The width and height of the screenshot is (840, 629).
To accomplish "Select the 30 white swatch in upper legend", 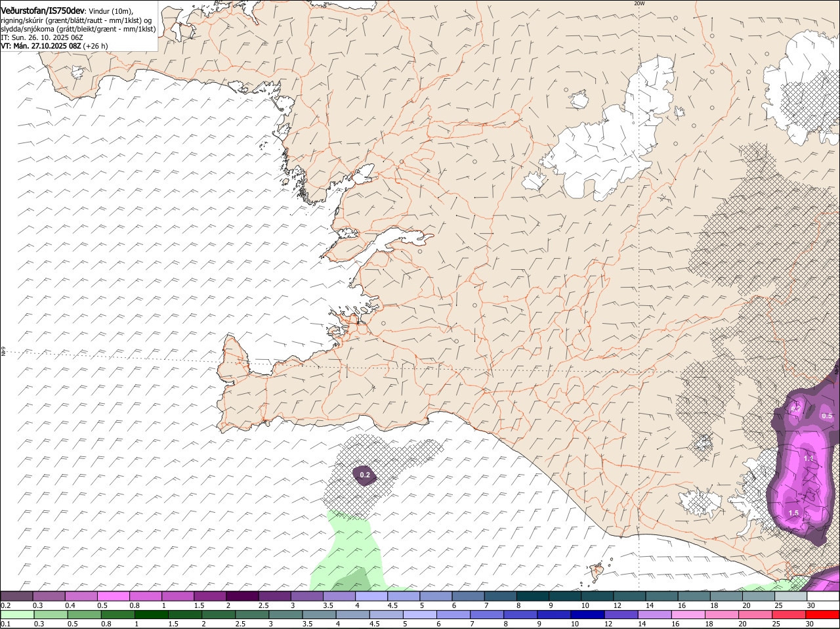I will point(824,596).
